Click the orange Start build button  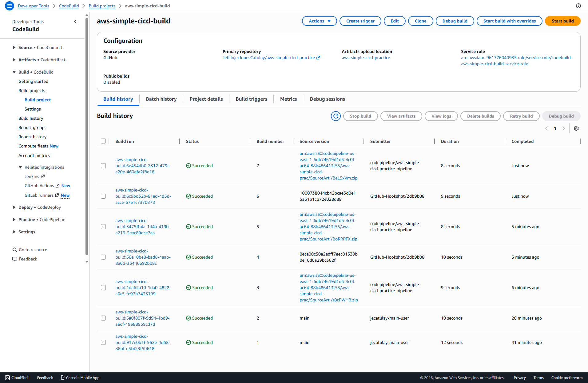562,21
